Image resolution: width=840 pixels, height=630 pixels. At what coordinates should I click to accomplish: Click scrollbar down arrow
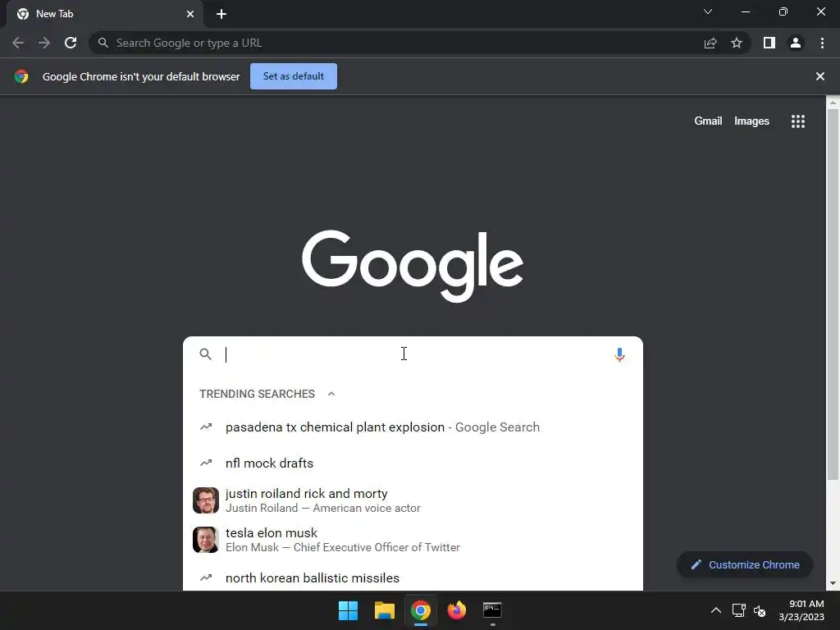833,583
